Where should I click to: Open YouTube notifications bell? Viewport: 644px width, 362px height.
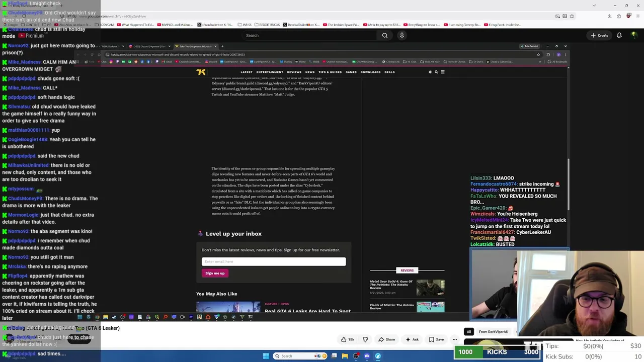[619, 35]
